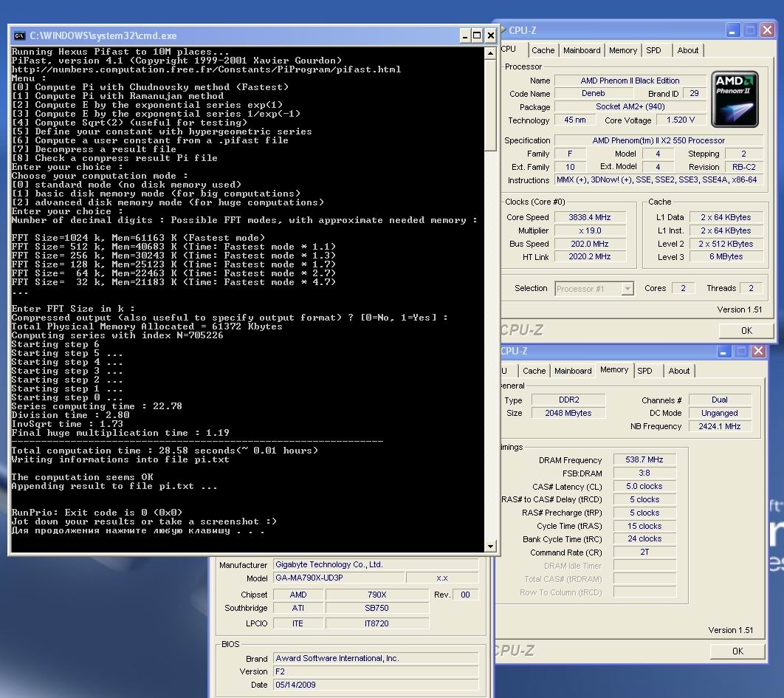
Task: Minimize the cmd.exe window
Action: coord(464,35)
